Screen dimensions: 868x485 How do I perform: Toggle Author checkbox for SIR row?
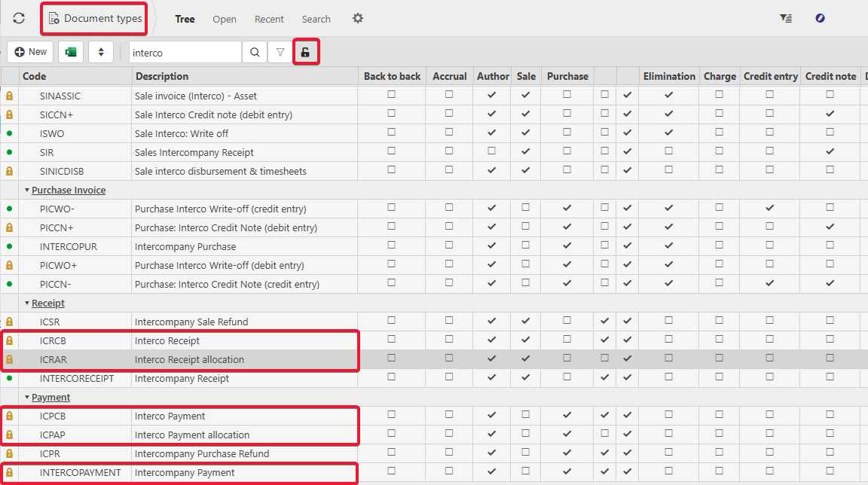(491, 151)
